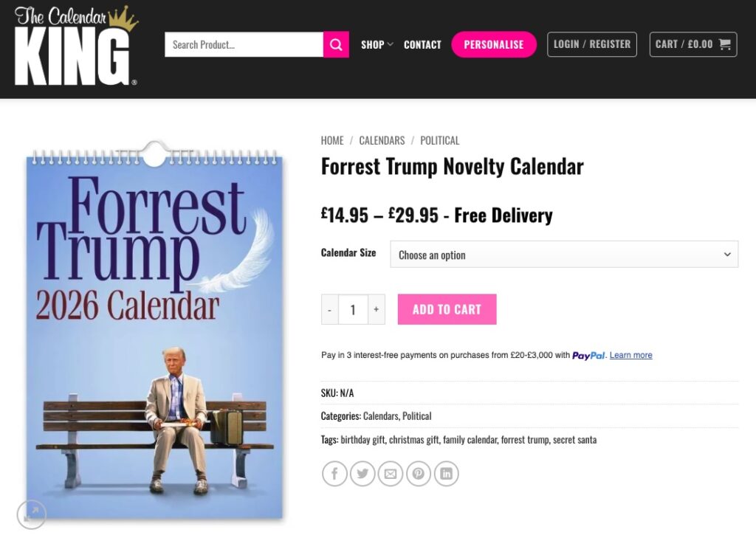Image resolution: width=756 pixels, height=538 pixels.
Task: Share calendar via the email icon
Action: click(x=391, y=474)
